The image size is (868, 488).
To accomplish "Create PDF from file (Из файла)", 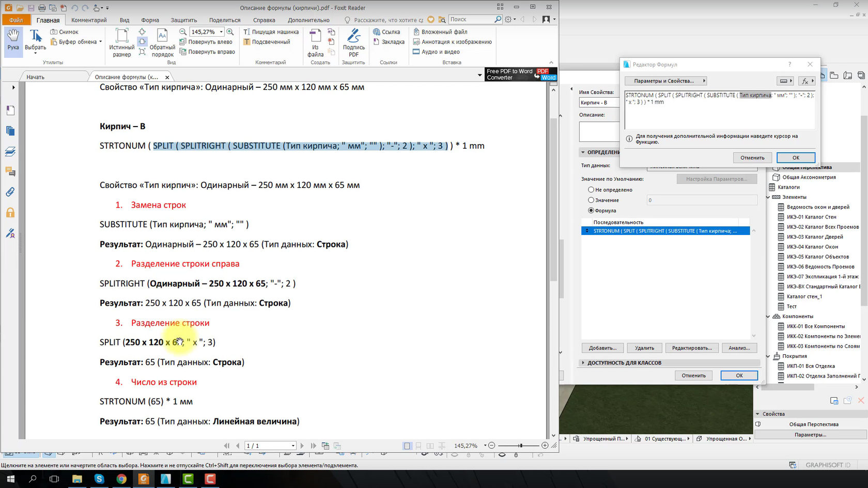I will tap(315, 42).
